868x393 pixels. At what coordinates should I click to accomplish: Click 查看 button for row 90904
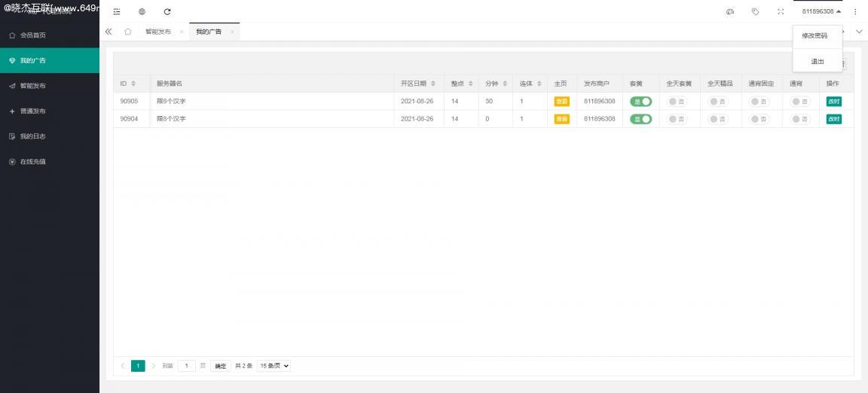click(562, 119)
